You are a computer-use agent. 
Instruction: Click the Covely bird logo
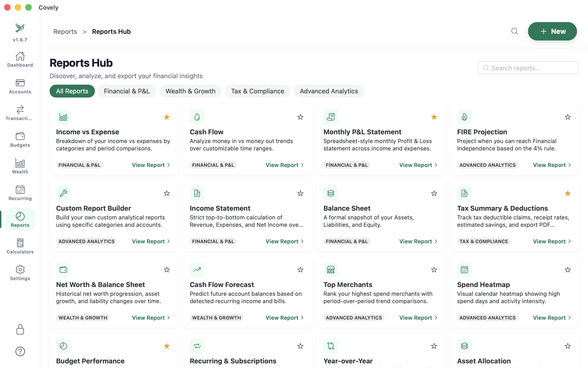coord(20,28)
